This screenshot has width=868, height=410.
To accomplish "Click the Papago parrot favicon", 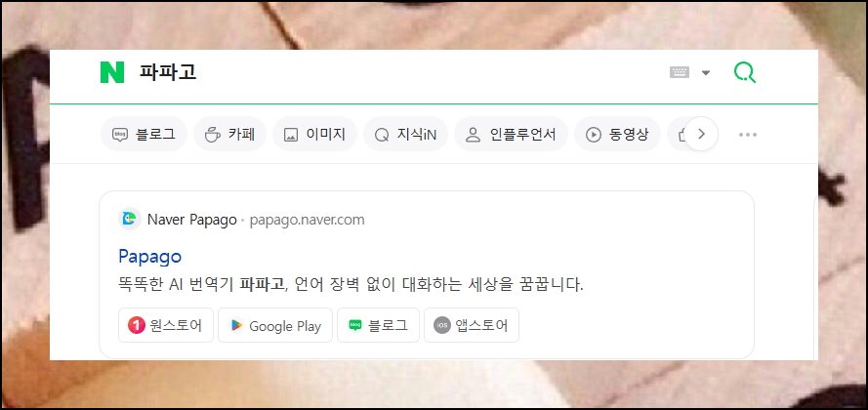I will (130, 219).
